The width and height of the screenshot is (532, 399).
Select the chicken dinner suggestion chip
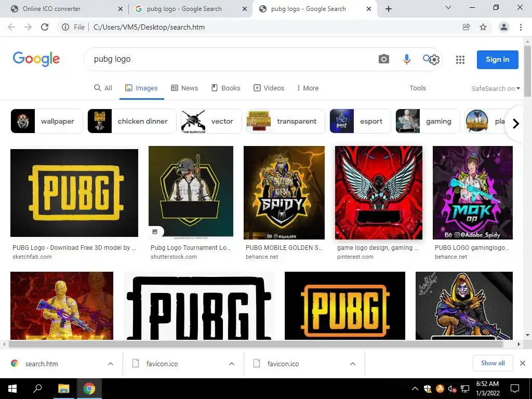pos(132,121)
